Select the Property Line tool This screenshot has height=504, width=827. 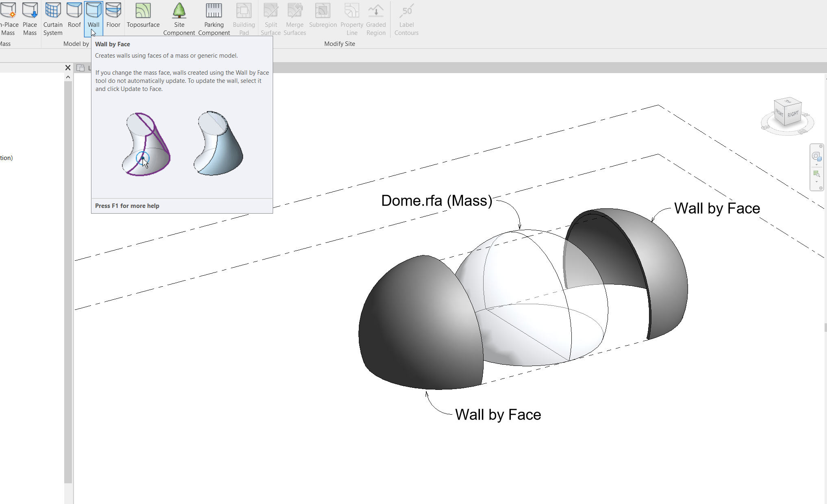point(352,18)
